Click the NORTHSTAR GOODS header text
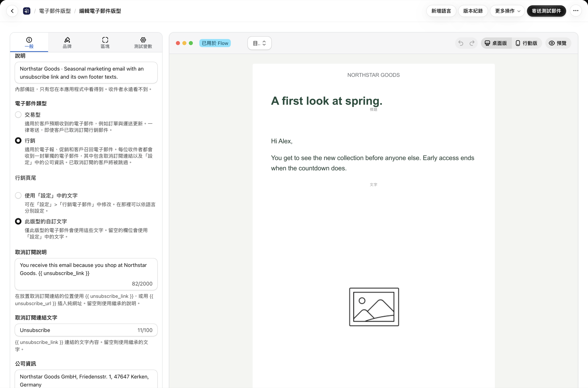The width and height of the screenshot is (588, 388). point(373,75)
